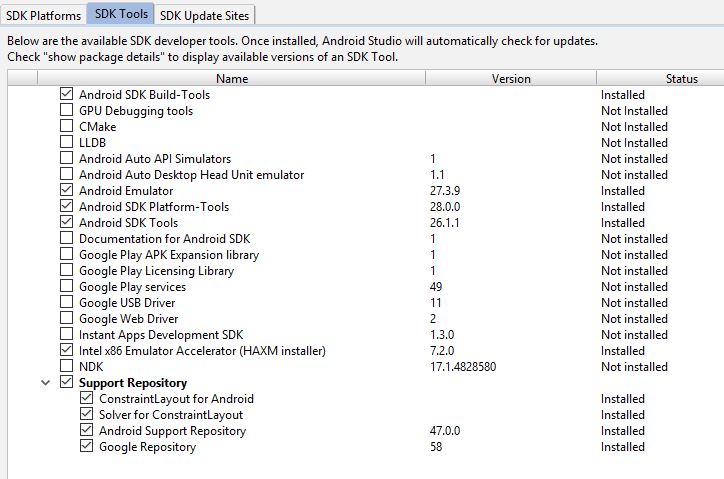724x479 pixels.
Task: Tick the LLDB checkbox
Action: pyautogui.click(x=67, y=143)
